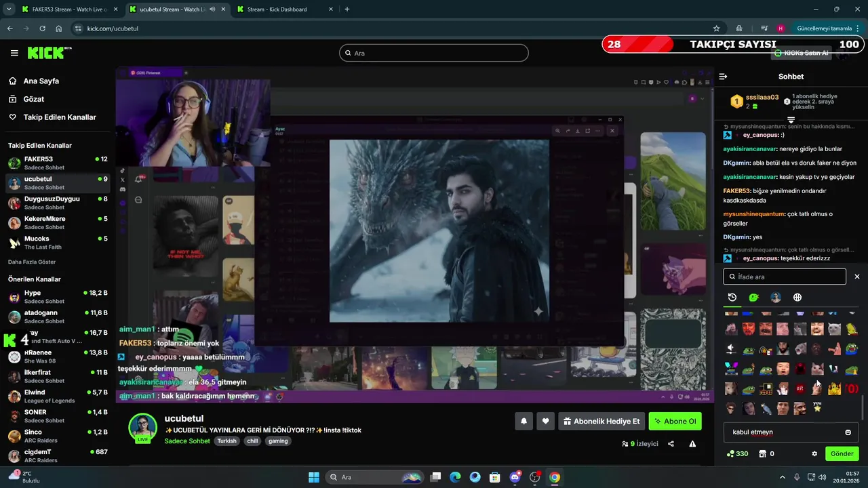Screen dimensions: 868x488
Task: Open the browser tab search dropdown
Action: 8,9
